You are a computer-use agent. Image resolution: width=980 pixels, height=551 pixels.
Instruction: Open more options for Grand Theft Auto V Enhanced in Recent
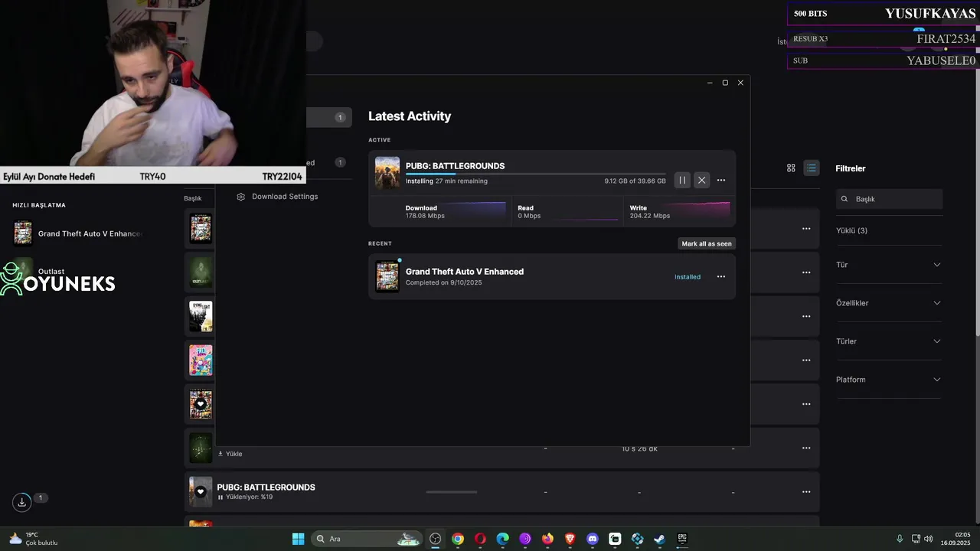721,276
